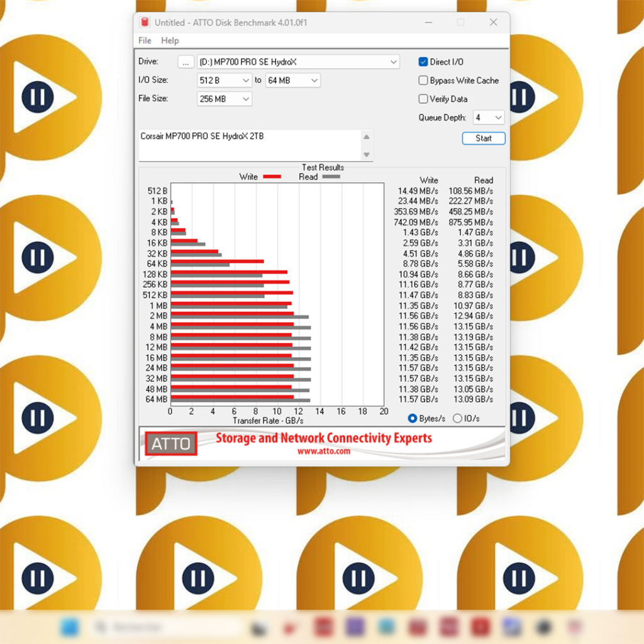Click the chart row label "512 KB"
The width and height of the screenshot is (644, 644).
pyautogui.click(x=155, y=296)
